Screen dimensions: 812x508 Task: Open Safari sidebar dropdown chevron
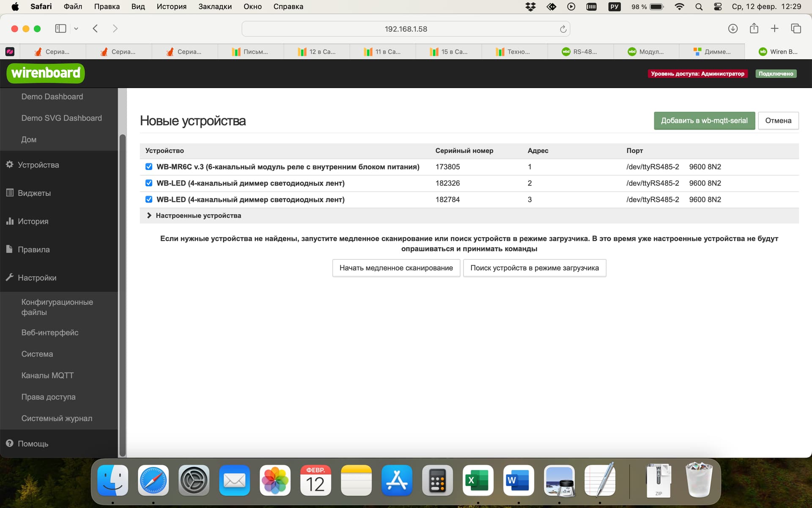[x=76, y=29]
